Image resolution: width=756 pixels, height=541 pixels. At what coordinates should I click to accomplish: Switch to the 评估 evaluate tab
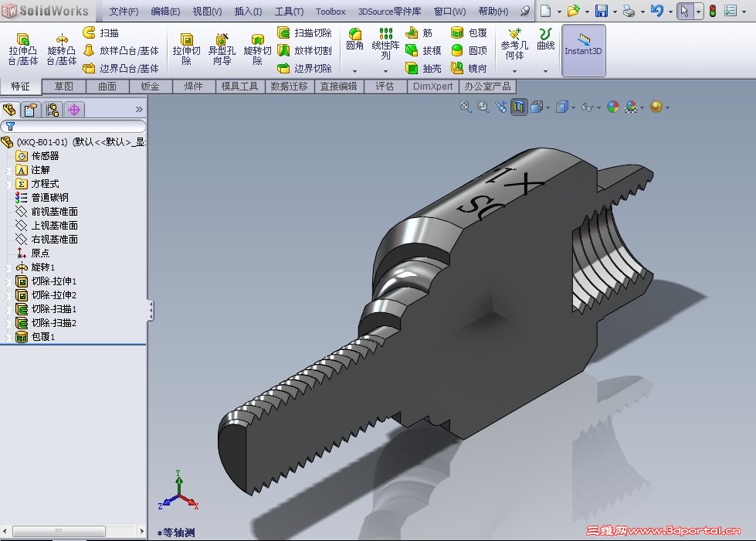(385, 87)
